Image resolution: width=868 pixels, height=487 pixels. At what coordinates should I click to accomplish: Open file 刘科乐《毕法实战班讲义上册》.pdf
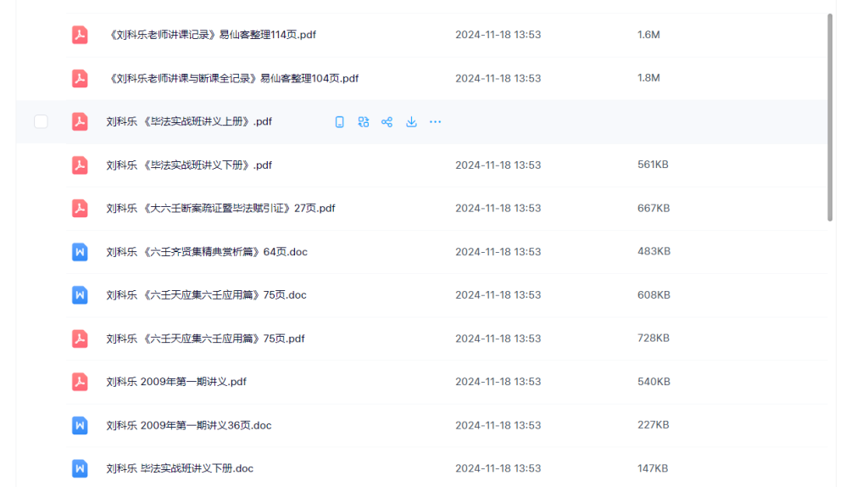189,121
